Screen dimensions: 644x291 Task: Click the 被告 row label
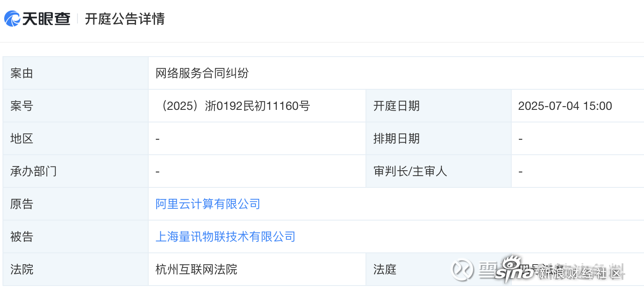[22, 237]
